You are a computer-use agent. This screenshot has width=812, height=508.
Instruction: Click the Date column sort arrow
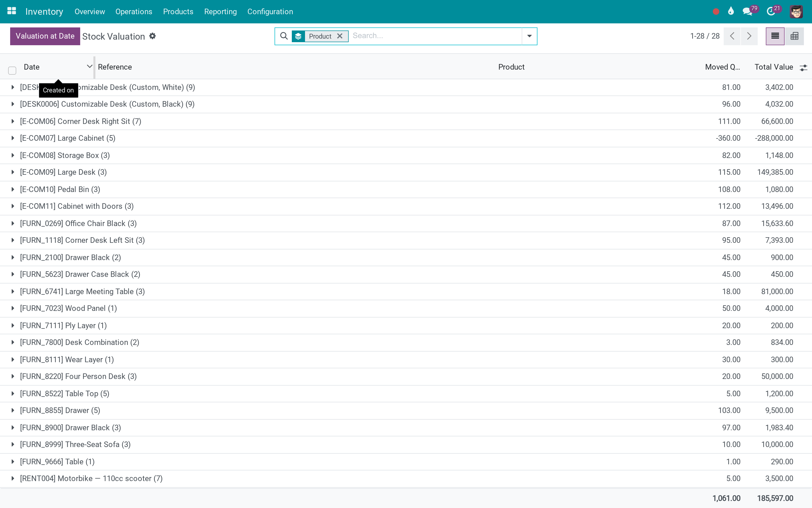pos(89,67)
